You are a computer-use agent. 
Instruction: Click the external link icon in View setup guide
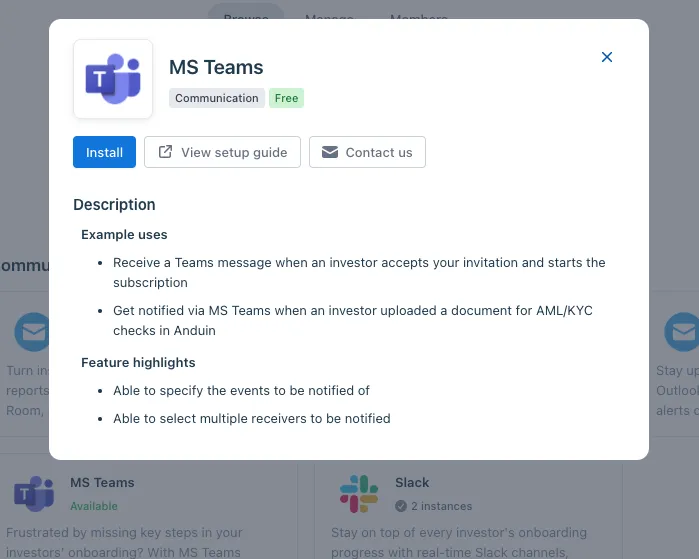(x=165, y=152)
